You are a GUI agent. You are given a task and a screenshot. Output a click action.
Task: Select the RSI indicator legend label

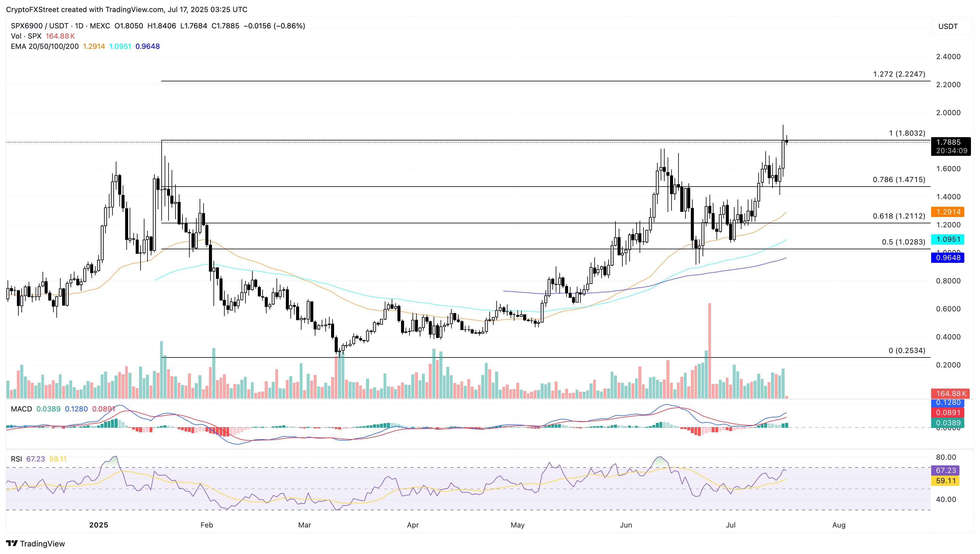click(x=16, y=459)
